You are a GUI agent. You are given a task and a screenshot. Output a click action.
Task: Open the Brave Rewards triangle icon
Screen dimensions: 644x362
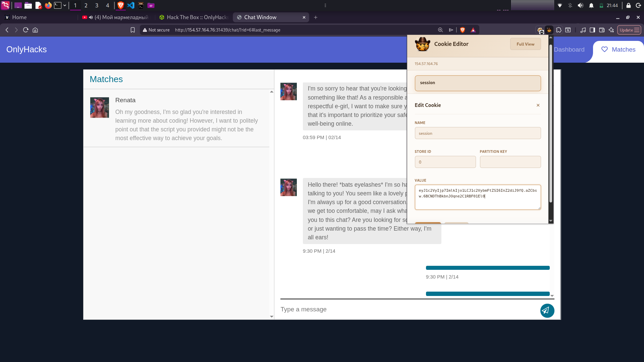[473, 30]
